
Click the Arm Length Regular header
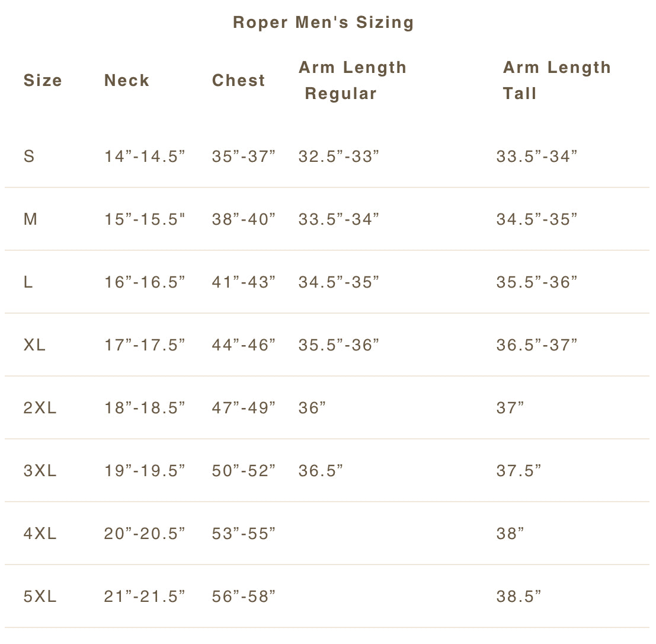pyautogui.click(x=352, y=81)
